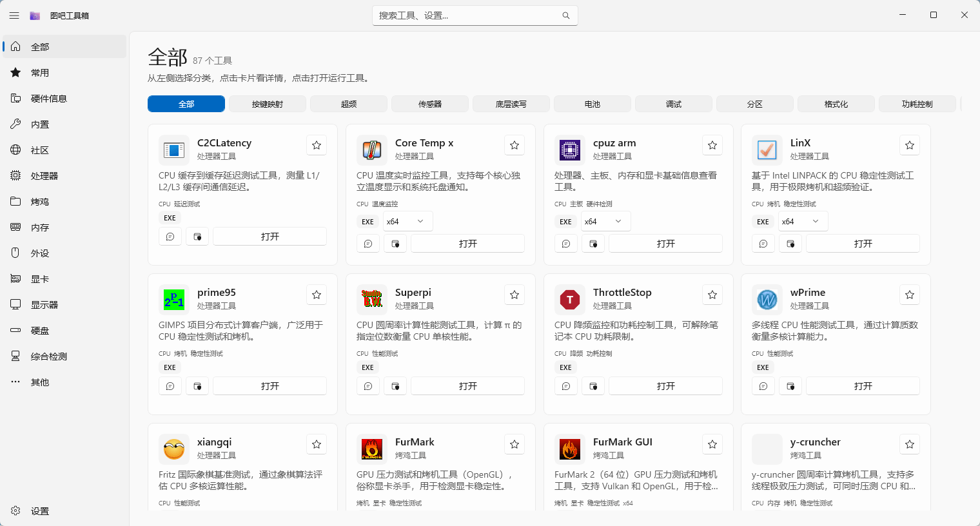Open 外设 peripherals category
This screenshot has width=980, height=526.
click(64, 253)
